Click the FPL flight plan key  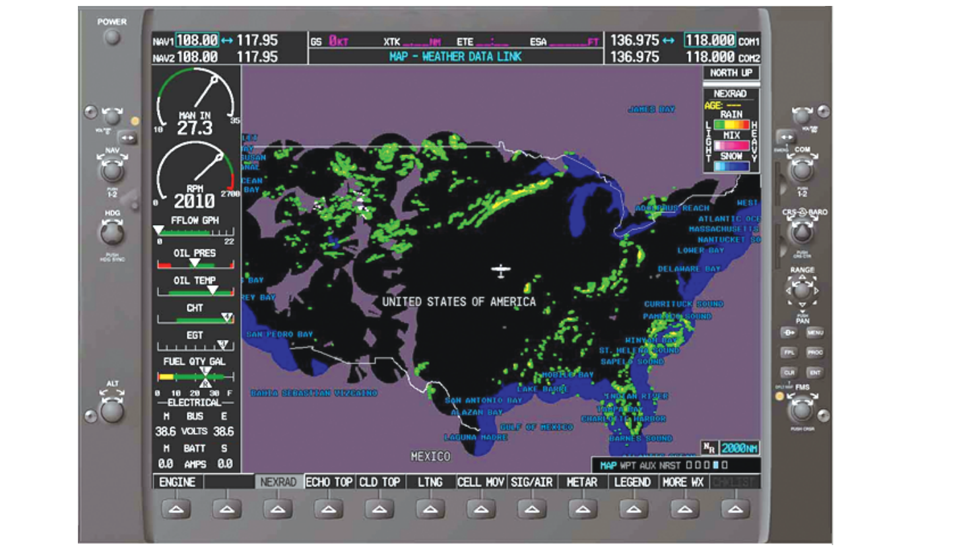[789, 352]
